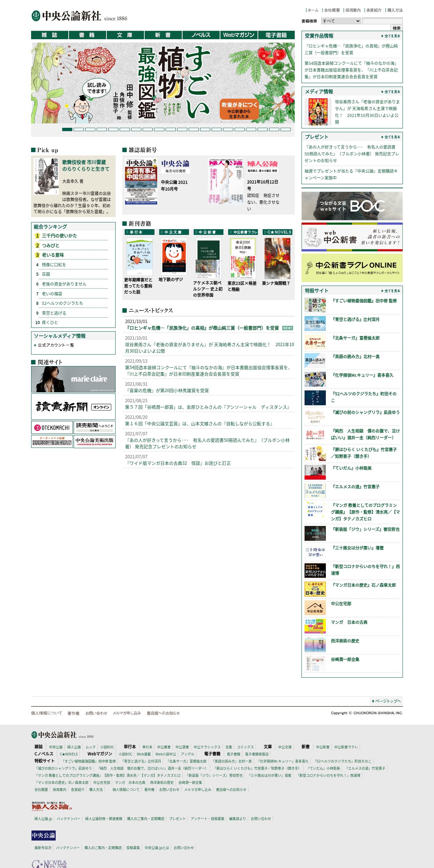Open the 東京23区×格差と階級 book cover
434x868 pixels.
[243, 258]
